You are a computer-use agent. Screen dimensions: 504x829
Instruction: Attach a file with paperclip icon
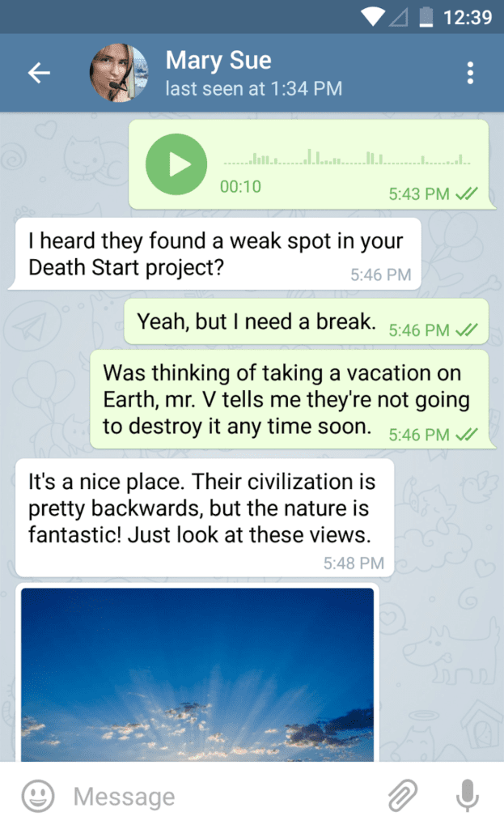point(403,795)
